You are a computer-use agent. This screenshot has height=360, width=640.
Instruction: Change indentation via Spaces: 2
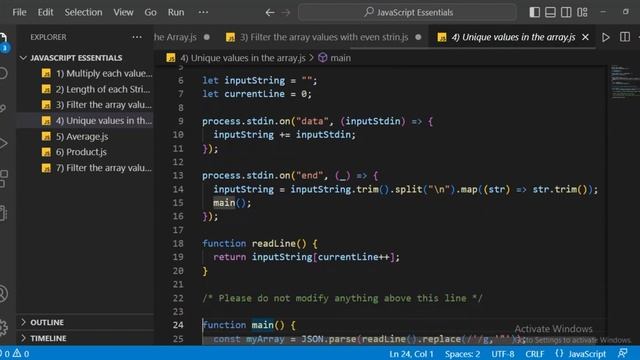click(x=462, y=354)
